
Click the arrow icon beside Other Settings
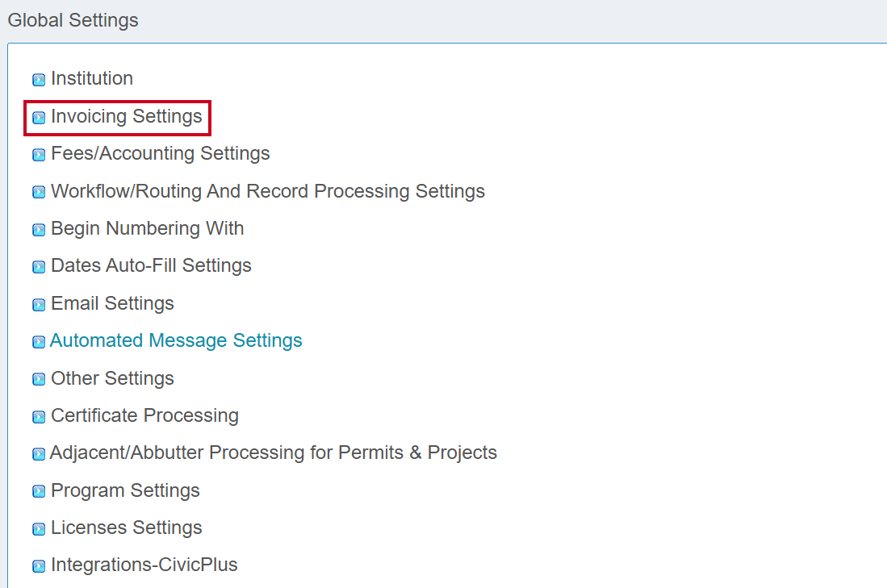(39, 380)
